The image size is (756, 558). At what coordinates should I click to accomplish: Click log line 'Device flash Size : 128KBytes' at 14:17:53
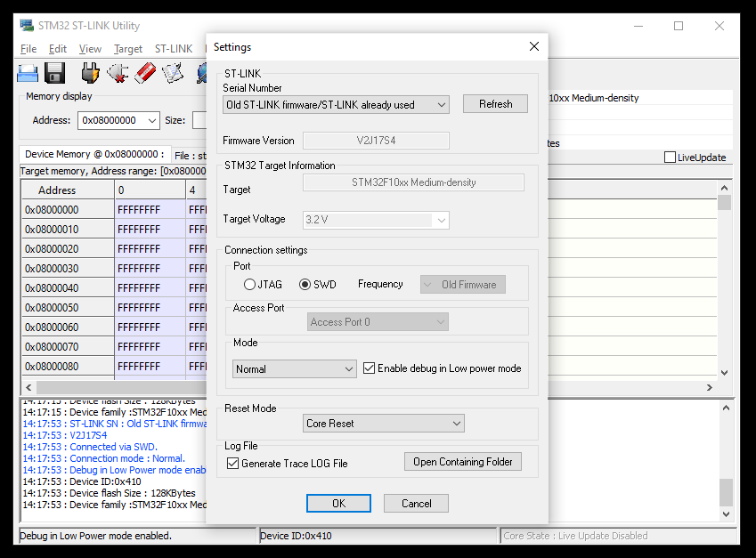click(x=109, y=493)
